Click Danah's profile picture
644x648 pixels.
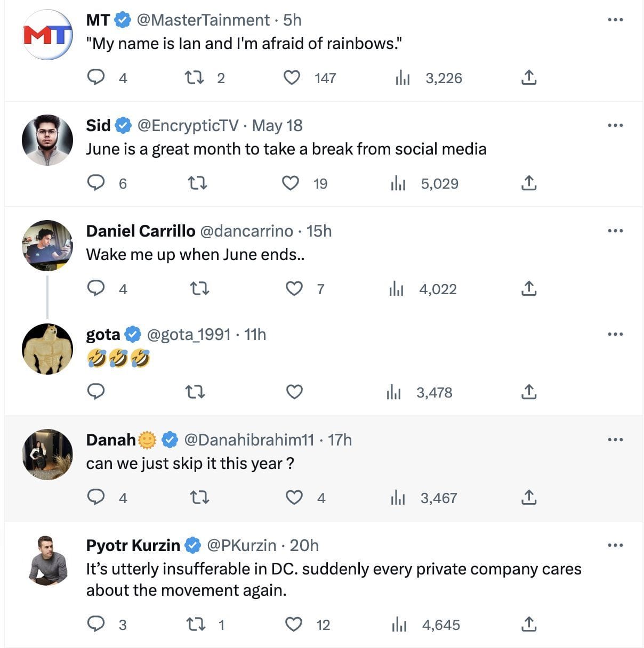coord(47,454)
